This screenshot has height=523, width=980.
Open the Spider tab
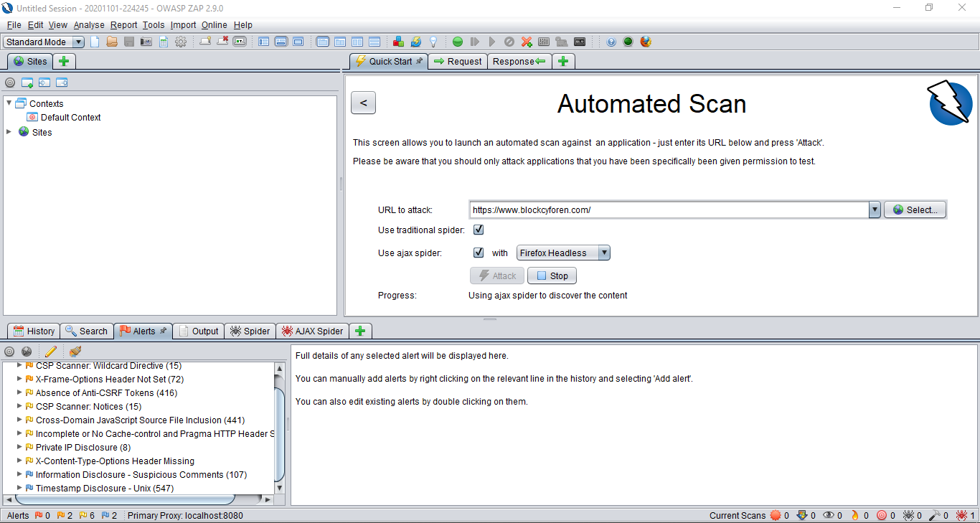pos(250,331)
